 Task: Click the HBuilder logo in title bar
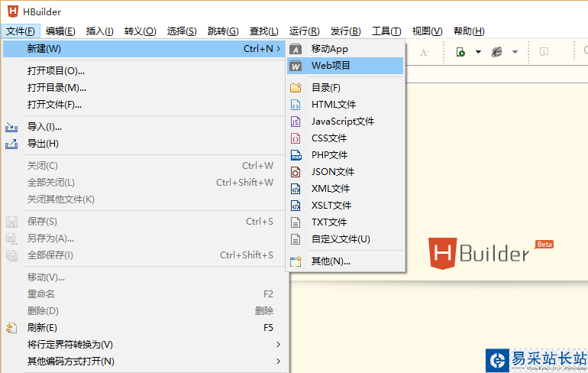pyautogui.click(x=13, y=11)
